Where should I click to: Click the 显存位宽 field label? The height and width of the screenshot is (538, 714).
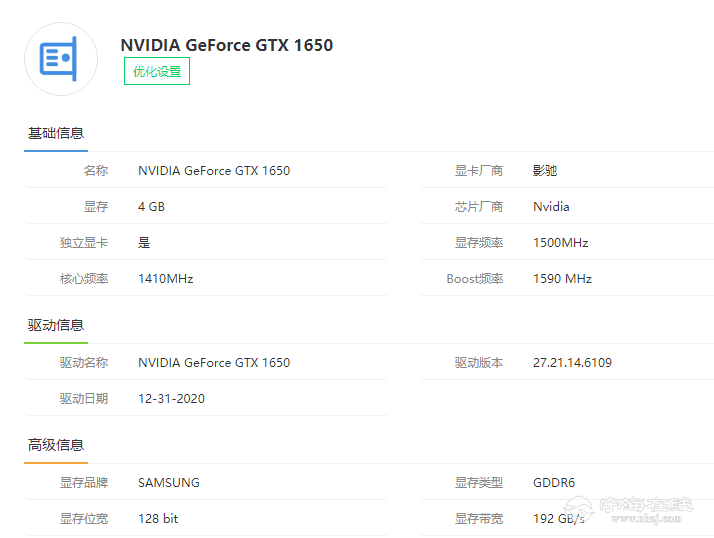[x=84, y=518]
